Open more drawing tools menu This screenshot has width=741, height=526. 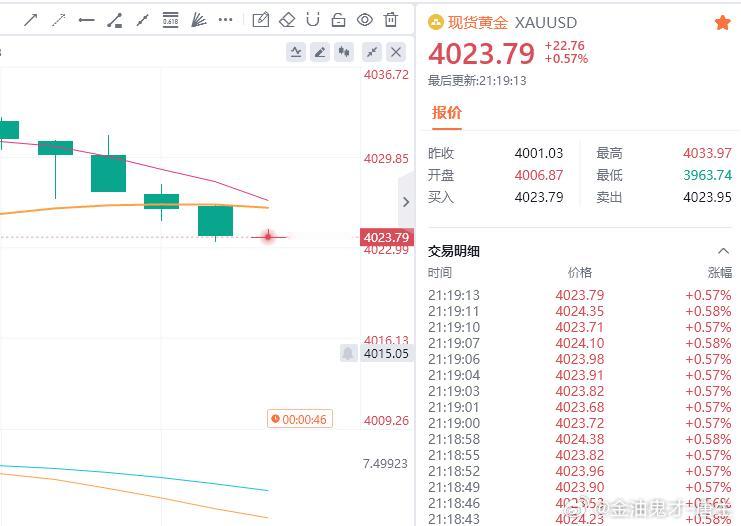coord(226,20)
